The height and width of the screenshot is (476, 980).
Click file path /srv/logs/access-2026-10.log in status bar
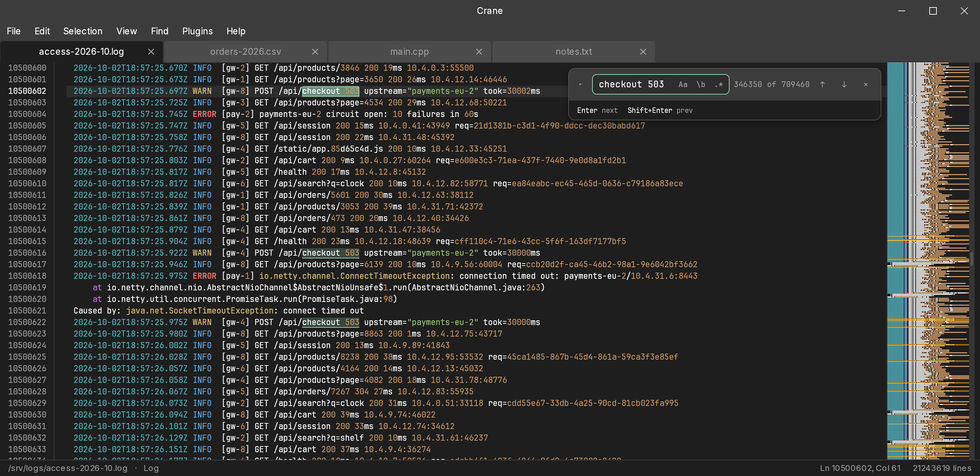68,468
